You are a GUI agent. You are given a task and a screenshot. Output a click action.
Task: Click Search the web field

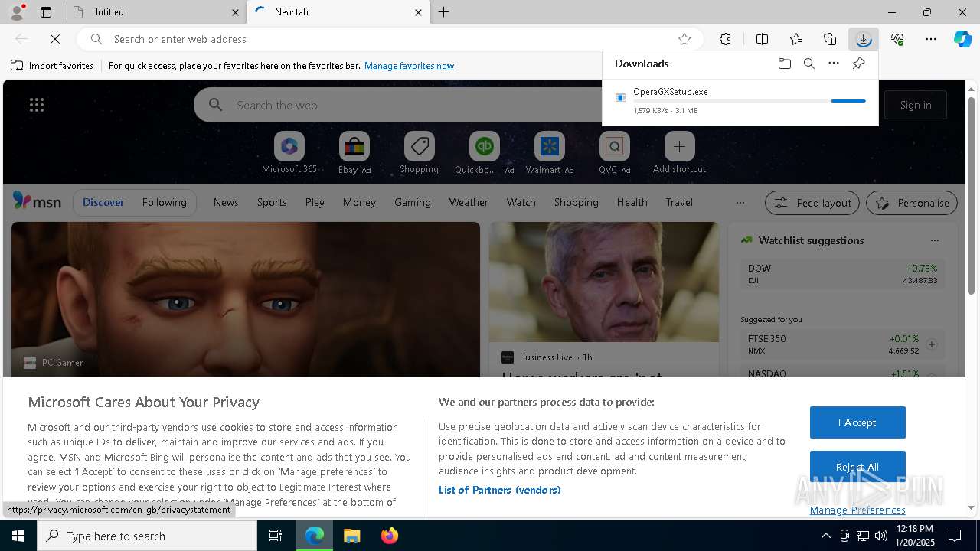point(398,105)
